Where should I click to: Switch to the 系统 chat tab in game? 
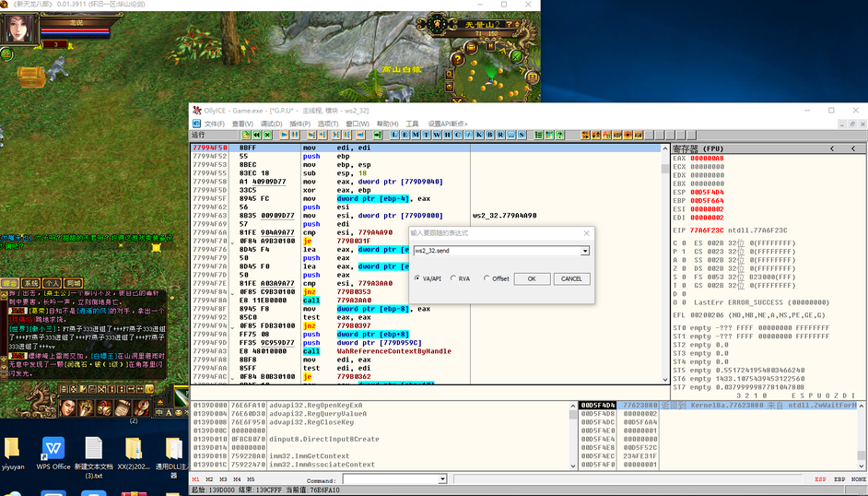tap(31, 283)
